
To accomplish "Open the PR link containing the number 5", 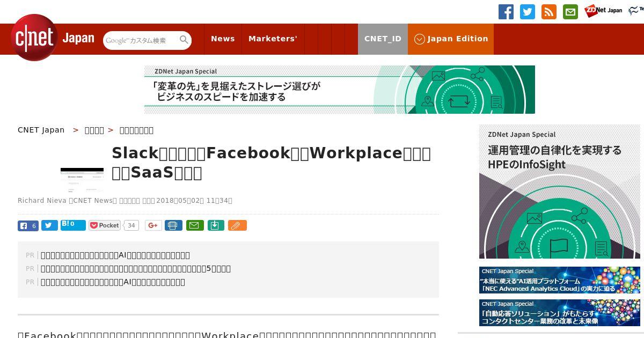I will (136, 269).
